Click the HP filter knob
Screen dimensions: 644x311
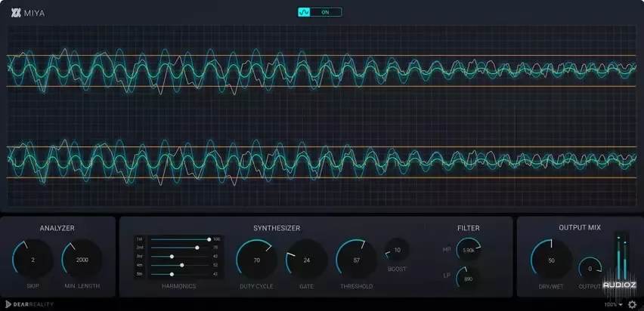(x=468, y=249)
